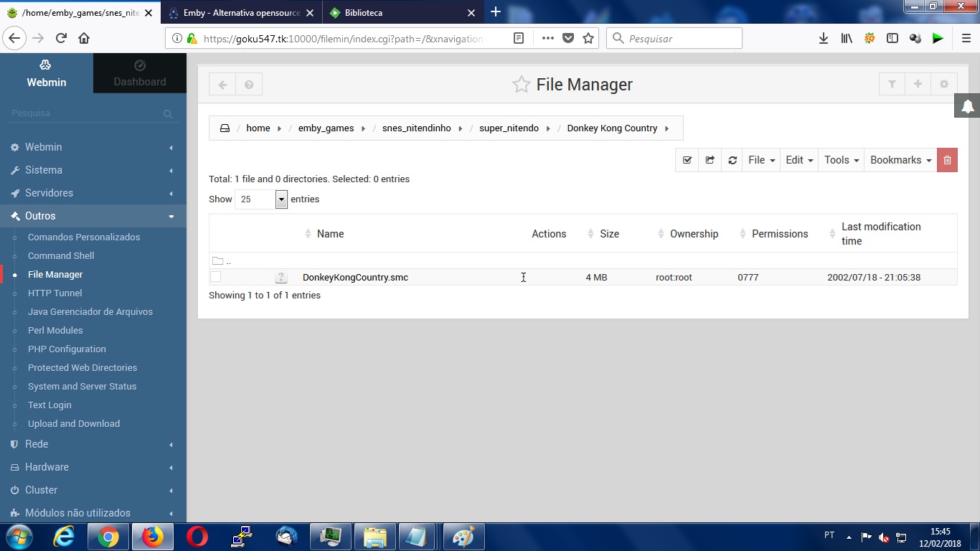Viewport: 980px width, 551px height.
Task: Go up via the parent folder row
Action: click(583, 260)
